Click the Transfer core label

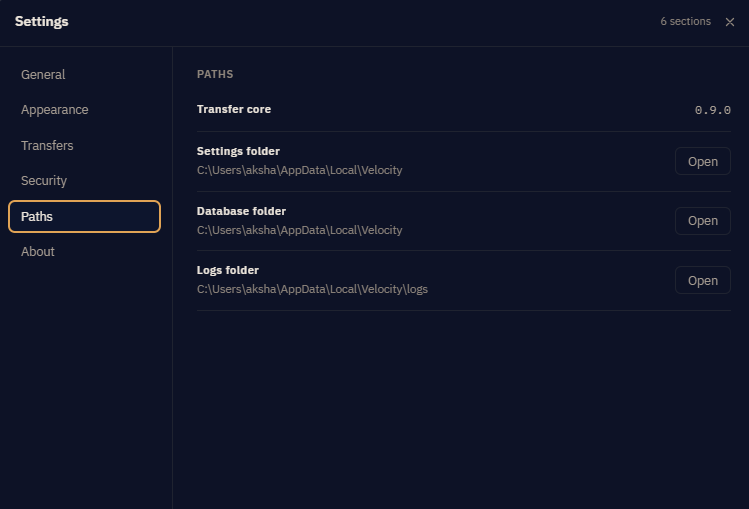point(234,109)
